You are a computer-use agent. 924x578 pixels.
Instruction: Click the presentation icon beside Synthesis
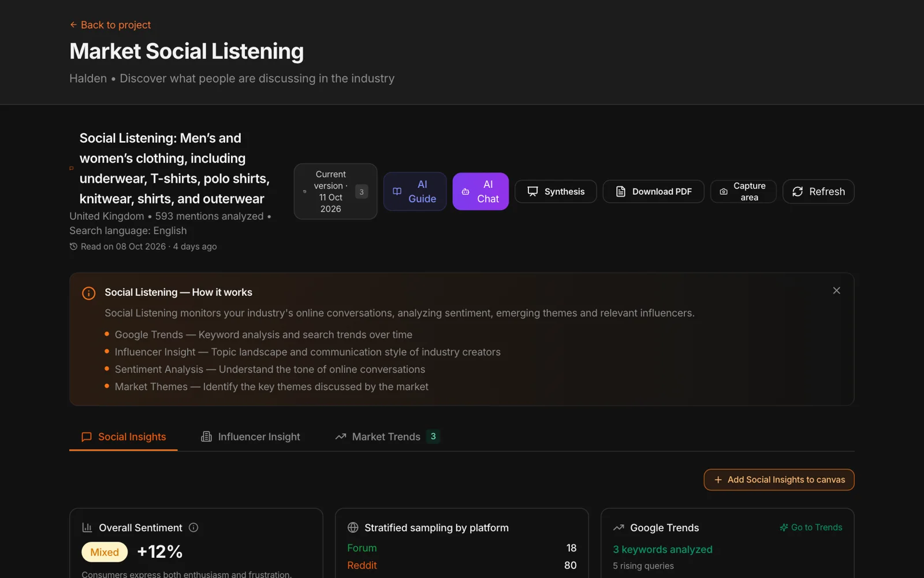(x=532, y=191)
